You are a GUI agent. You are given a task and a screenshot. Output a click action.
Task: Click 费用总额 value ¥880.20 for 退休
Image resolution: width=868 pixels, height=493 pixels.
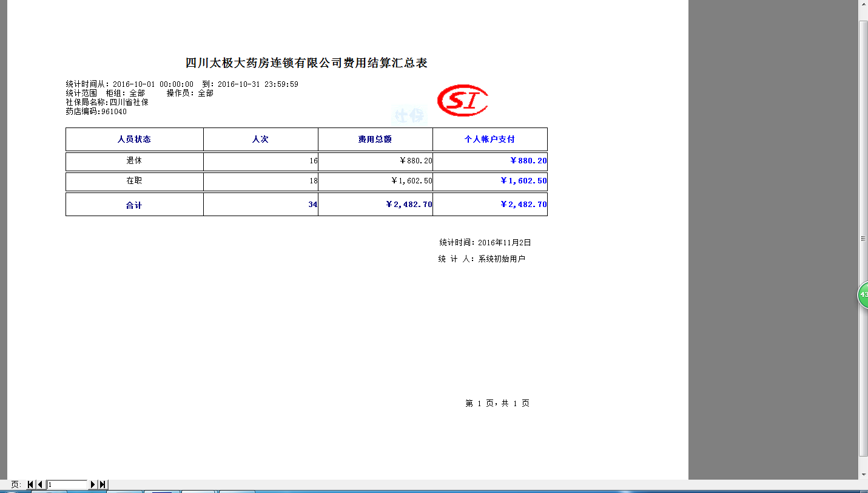(x=415, y=161)
